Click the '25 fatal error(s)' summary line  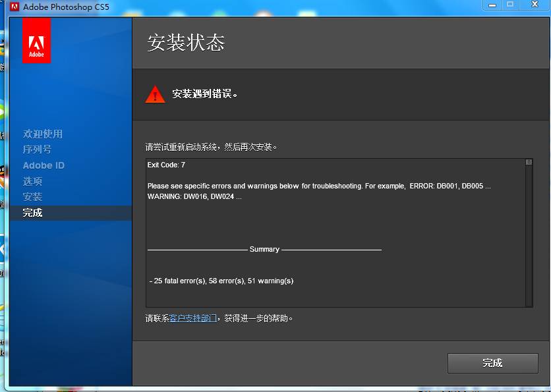(x=221, y=281)
